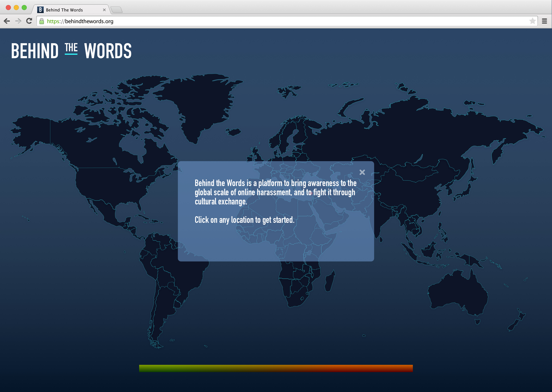Image resolution: width=552 pixels, height=392 pixels.
Task: Open the Chrome hamburger menu
Action: (544, 21)
